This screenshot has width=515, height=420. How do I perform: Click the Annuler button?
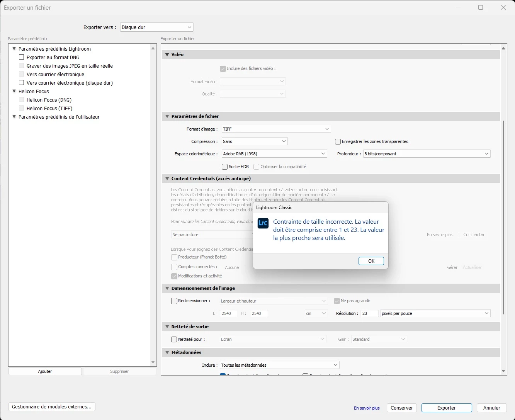click(x=492, y=408)
